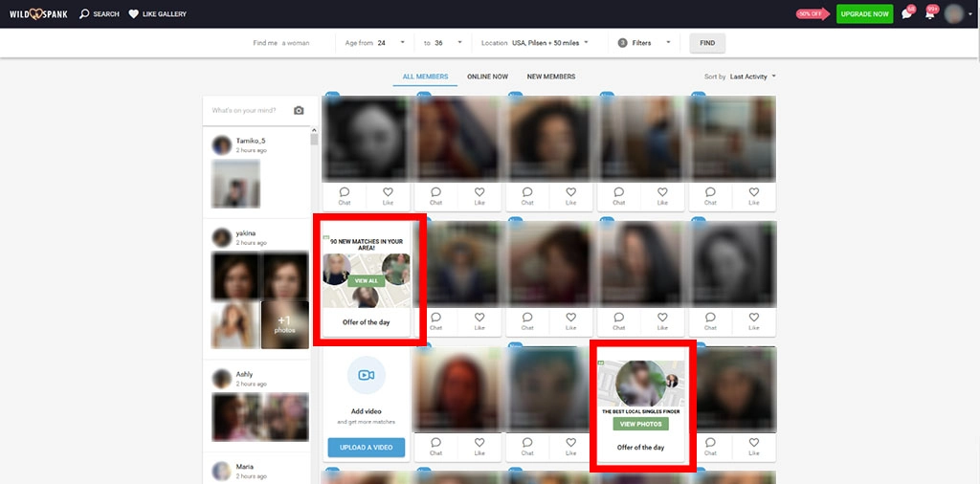Switch to the New Members tab
The image size is (980, 484).
(x=550, y=77)
